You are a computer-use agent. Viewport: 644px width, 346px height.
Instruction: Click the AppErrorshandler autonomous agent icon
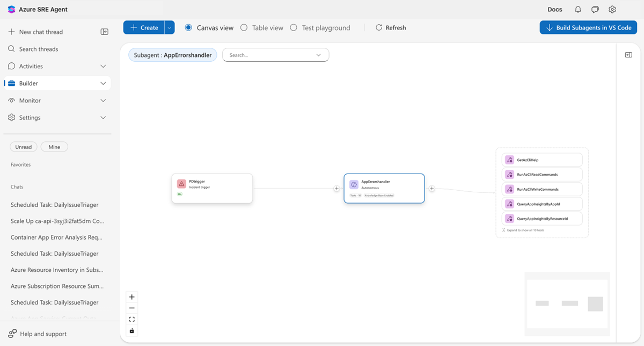355,185
